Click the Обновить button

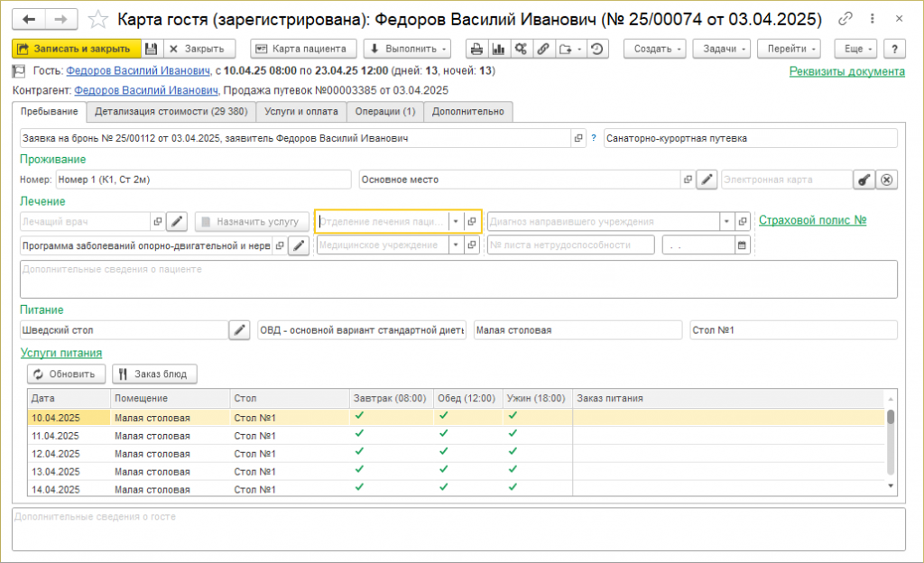(x=66, y=374)
